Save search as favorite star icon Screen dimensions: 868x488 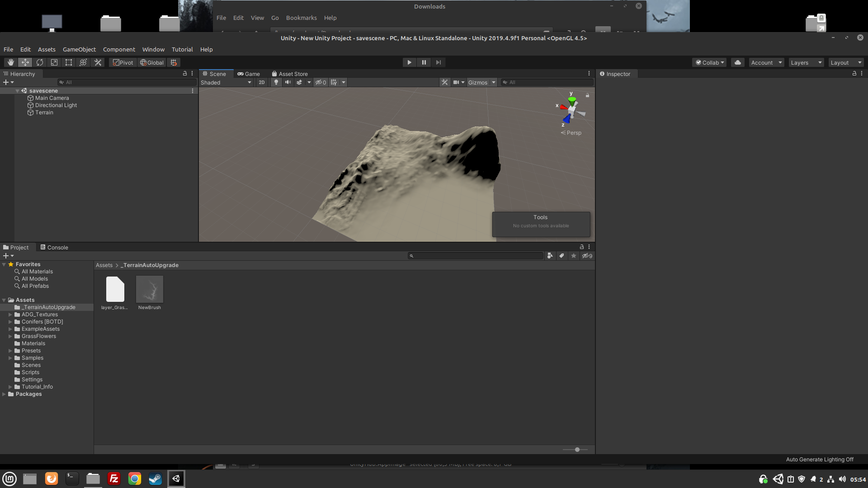(573, 256)
